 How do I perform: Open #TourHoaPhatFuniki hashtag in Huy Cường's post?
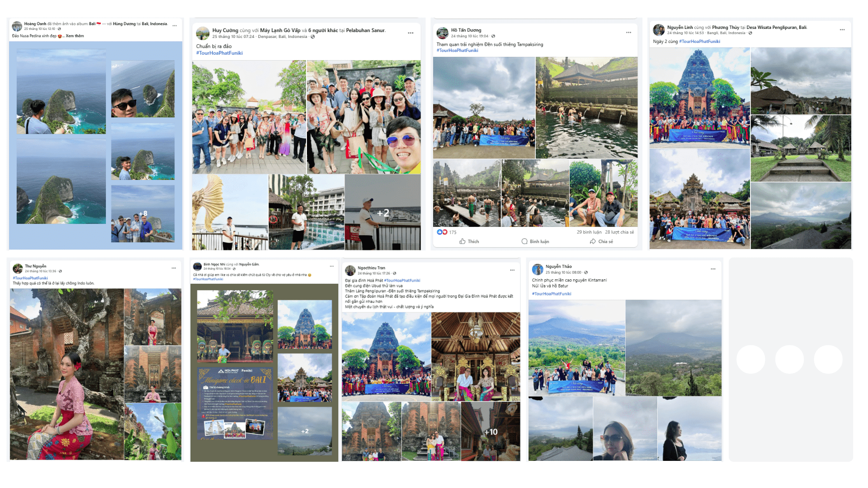click(219, 53)
